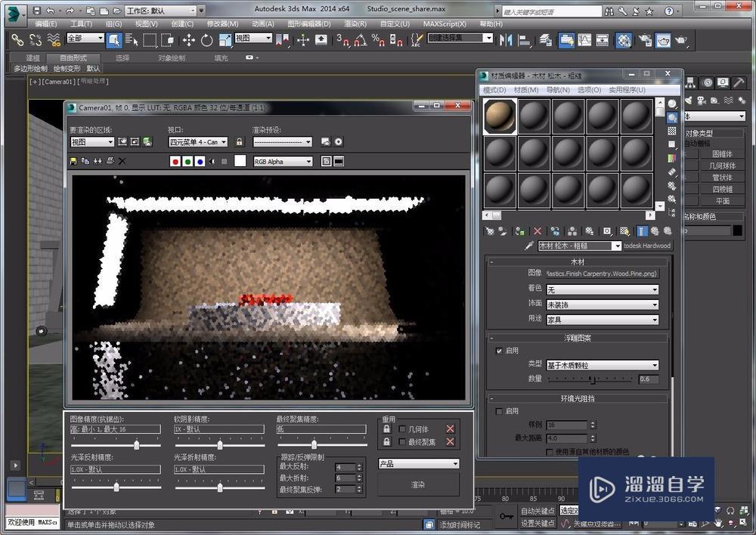
Task: Click the Autodesk Hardwood material type button
Action: (x=647, y=246)
